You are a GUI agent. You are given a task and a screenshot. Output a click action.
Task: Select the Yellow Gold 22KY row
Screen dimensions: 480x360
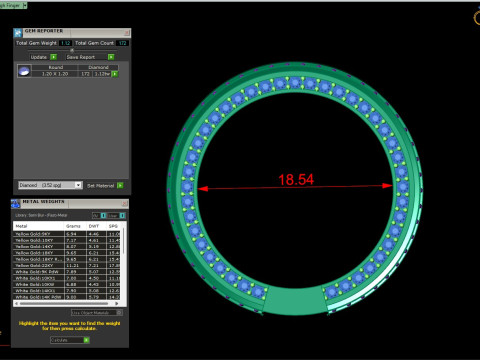click(67, 266)
